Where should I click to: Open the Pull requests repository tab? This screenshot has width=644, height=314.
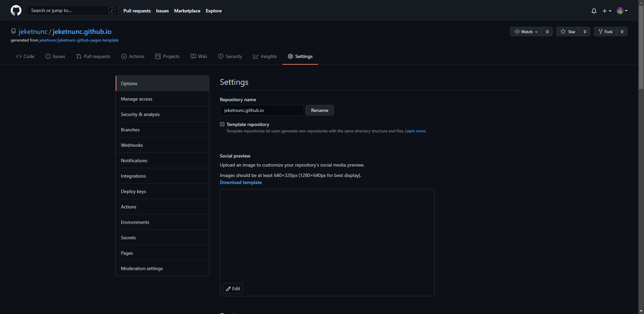point(93,56)
